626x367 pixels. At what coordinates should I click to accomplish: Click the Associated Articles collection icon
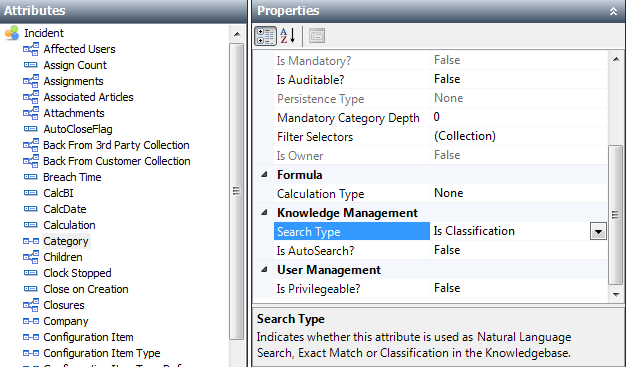coord(31,97)
